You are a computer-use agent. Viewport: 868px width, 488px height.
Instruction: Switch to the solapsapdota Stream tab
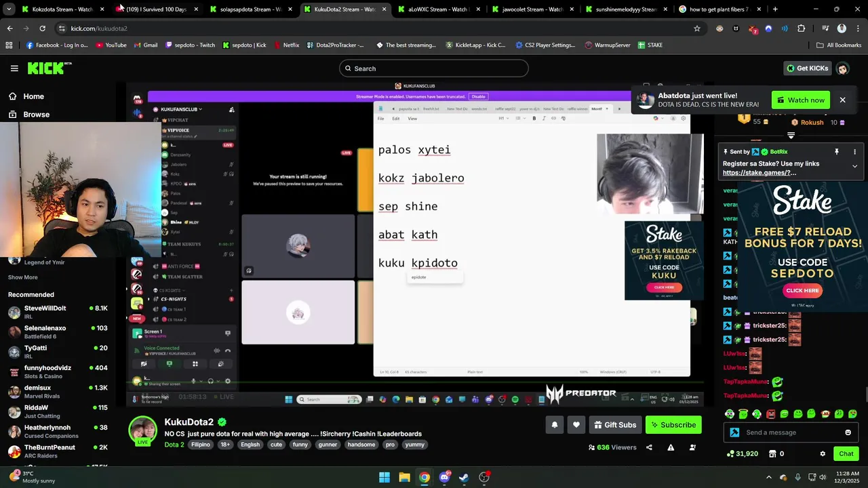(x=251, y=9)
